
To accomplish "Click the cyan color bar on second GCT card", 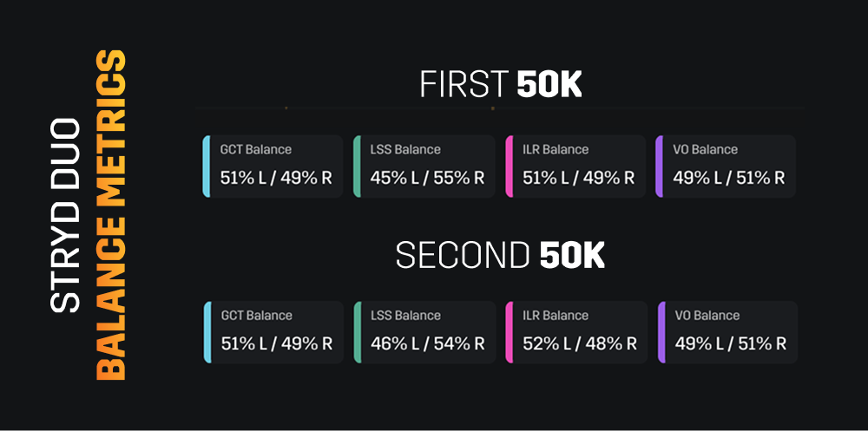I will (207, 332).
